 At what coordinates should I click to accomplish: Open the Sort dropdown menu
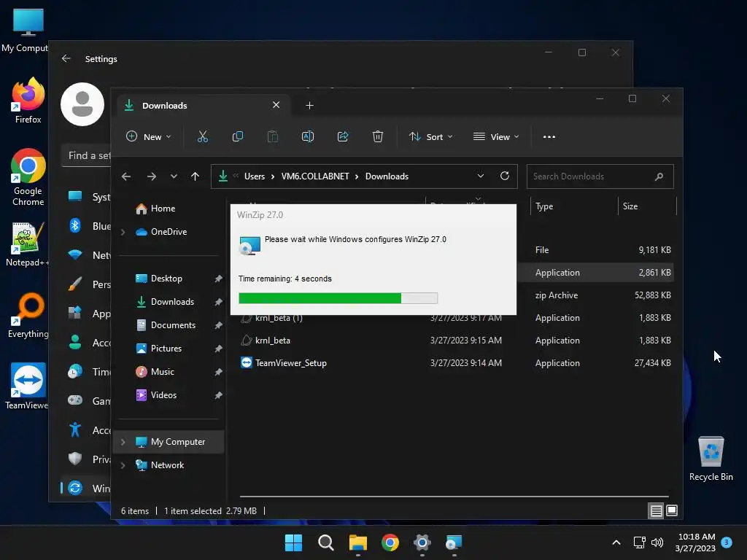coord(430,136)
